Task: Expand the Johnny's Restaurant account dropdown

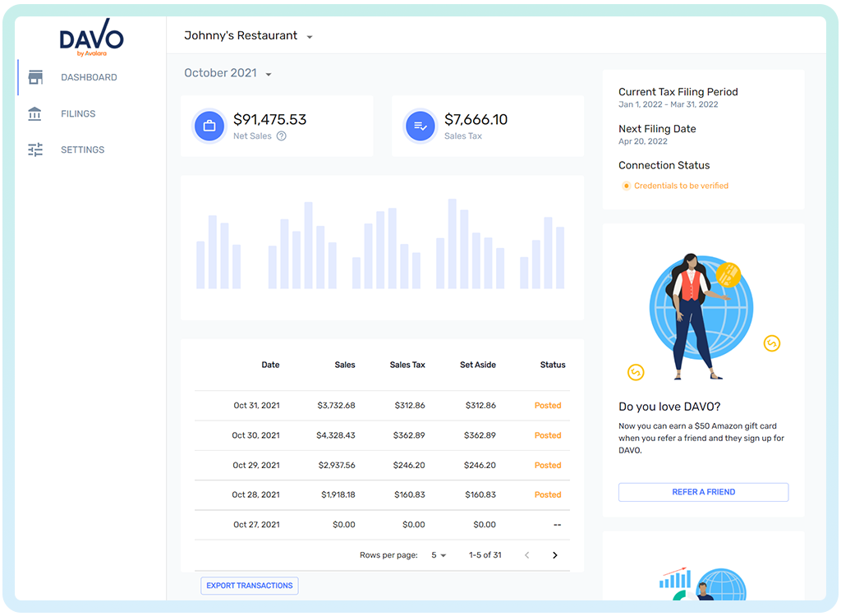Action: tap(310, 37)
